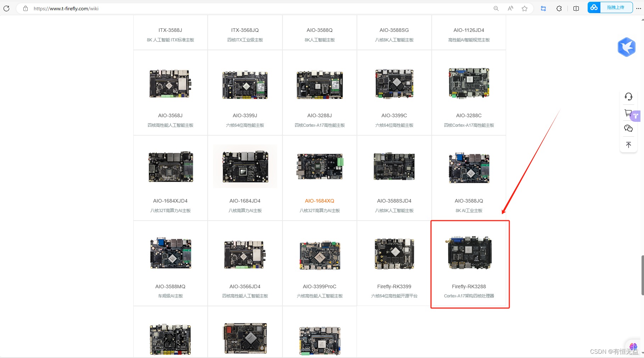Select the AIO-3399J board image
The width and height of the screenshot is (644, 358).
[x=245, y=85]
